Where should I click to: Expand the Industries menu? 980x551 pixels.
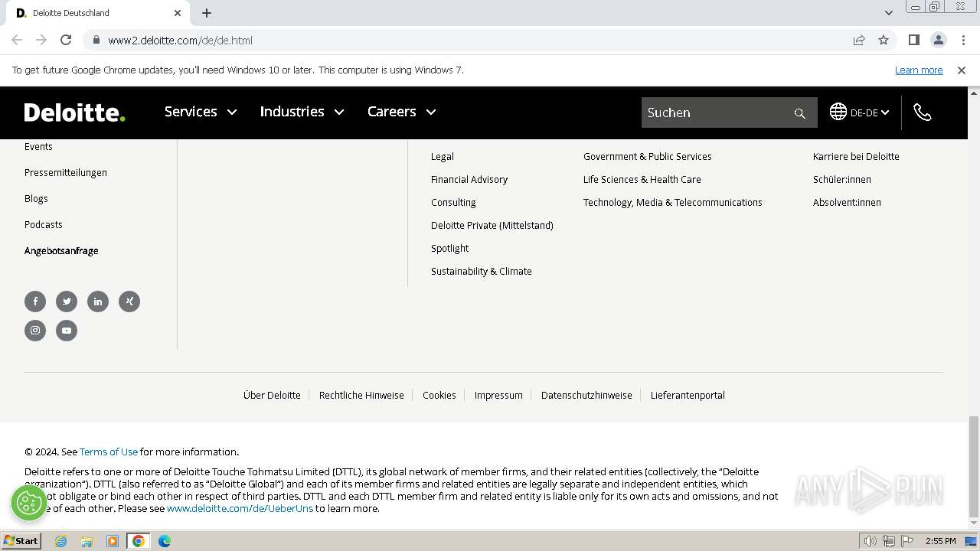[302, 112]
